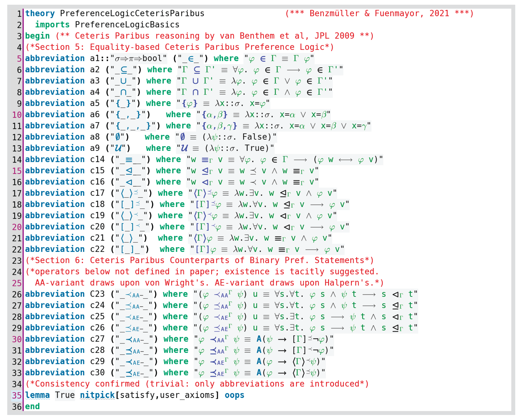Click highlighted line number 35 in the gutter
Viewport: 522px width, 420px height.
click(17, 395)
